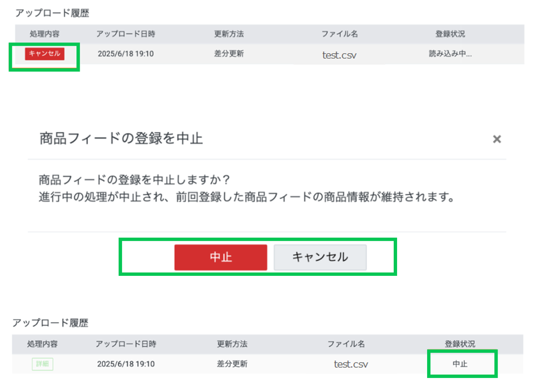Click the red キャンセル button in upload history
The height and width of the screenshot is (392, 538).
pos(45,53)
